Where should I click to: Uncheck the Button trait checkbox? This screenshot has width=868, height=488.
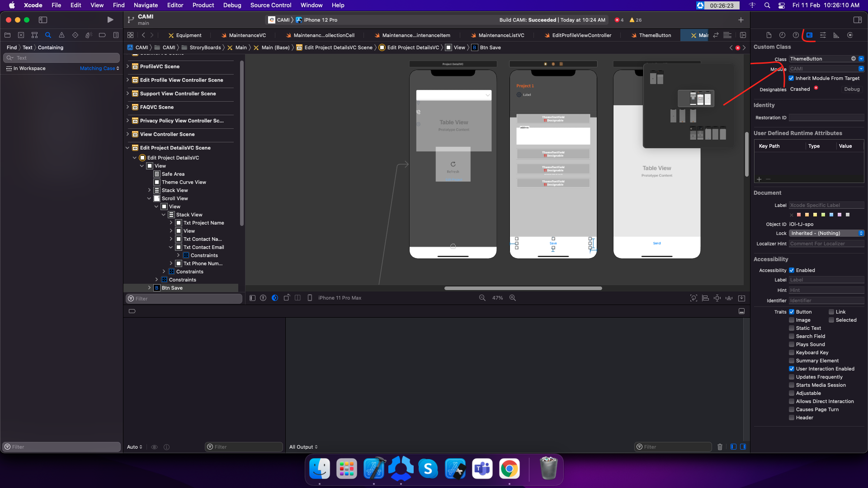click(x=792, y=312)
